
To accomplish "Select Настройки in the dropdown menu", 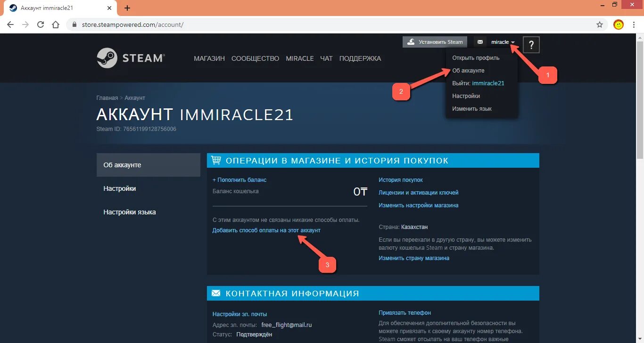I will [x=466, y=96].
